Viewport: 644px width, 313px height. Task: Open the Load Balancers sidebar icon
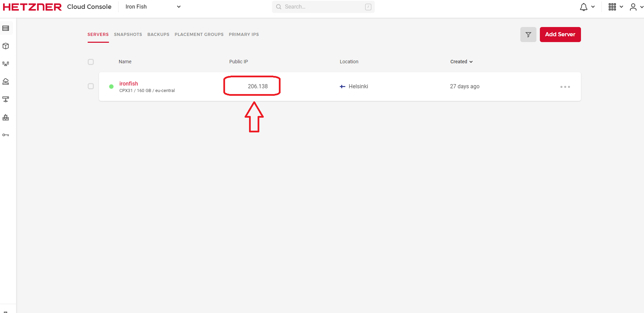(x=6, y=64)
